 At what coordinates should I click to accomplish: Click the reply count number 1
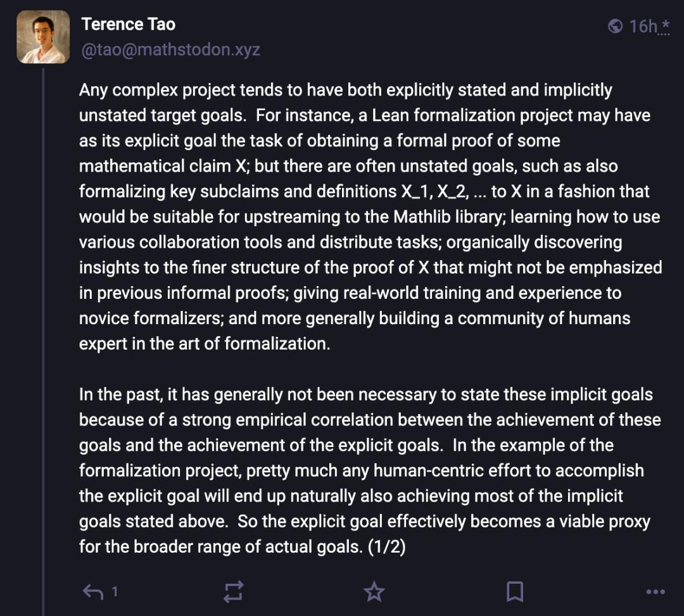tap(115, 592)
